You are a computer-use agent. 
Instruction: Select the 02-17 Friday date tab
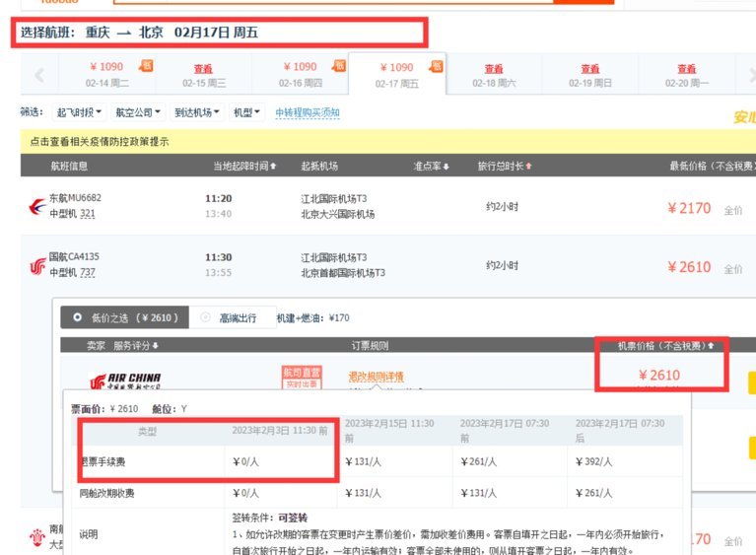397,74
